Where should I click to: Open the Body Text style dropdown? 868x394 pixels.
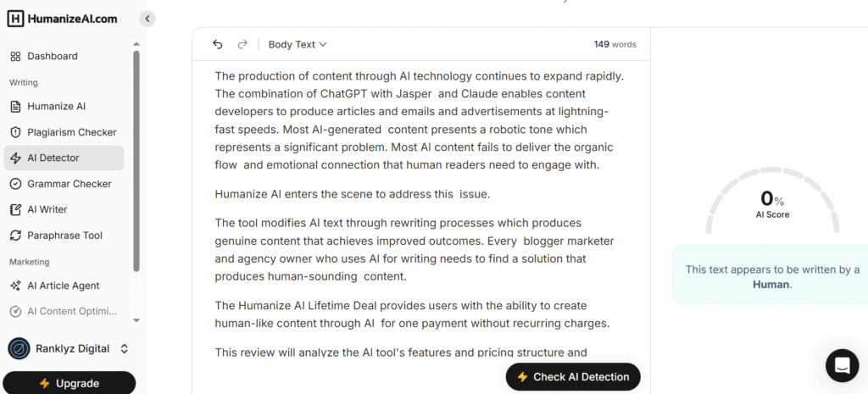point(298,44)
